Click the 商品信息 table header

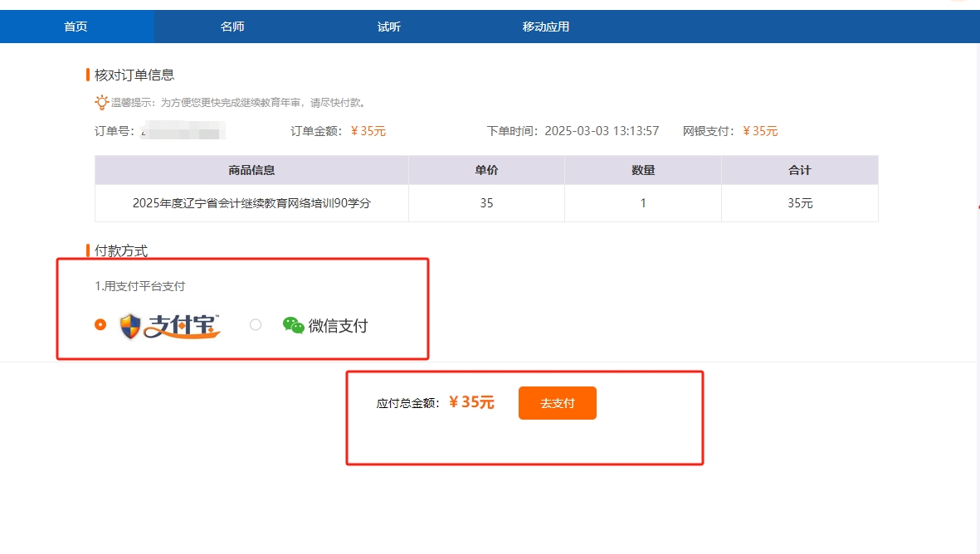pyautogui.click(x=252, y=169)
